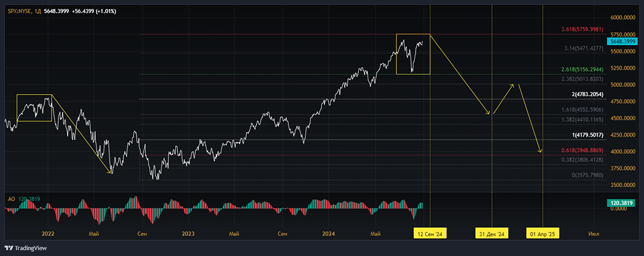Image resolution: width=644 pixels, height=256 pixels.
Task: Select the 1Д interval label
Action: point(37,12)
